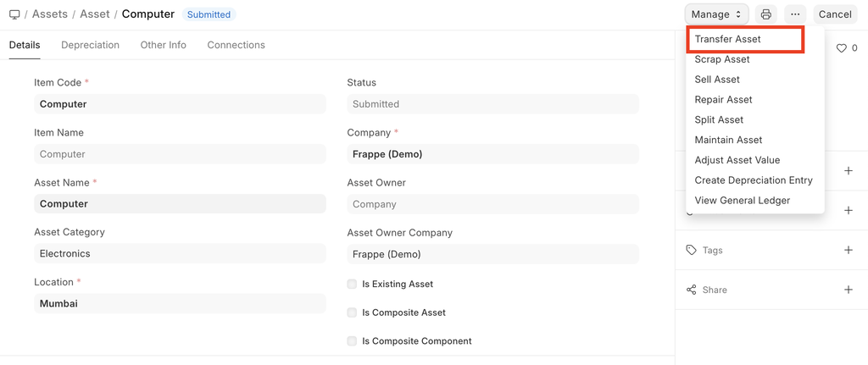Click the print icon button
The width and height of the screenshot is (868, 365).
point(766,14)
